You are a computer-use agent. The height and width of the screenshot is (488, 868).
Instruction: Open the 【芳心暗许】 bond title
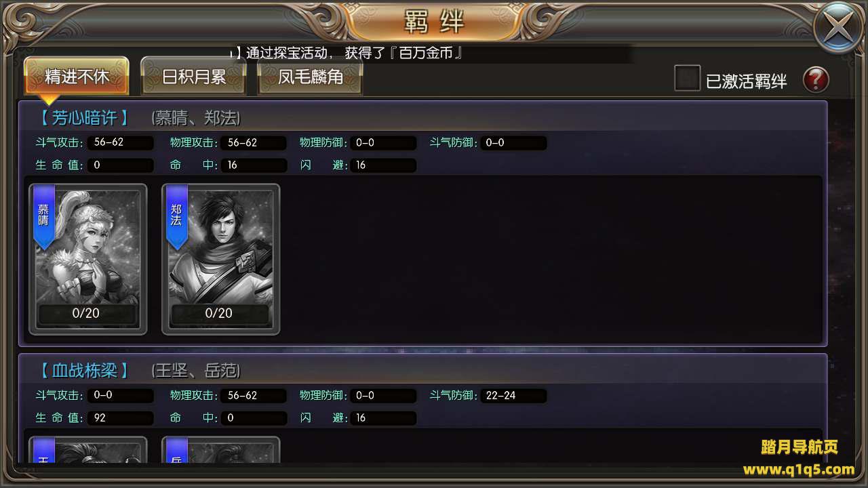pyautogui.click(x=83, y=118)
